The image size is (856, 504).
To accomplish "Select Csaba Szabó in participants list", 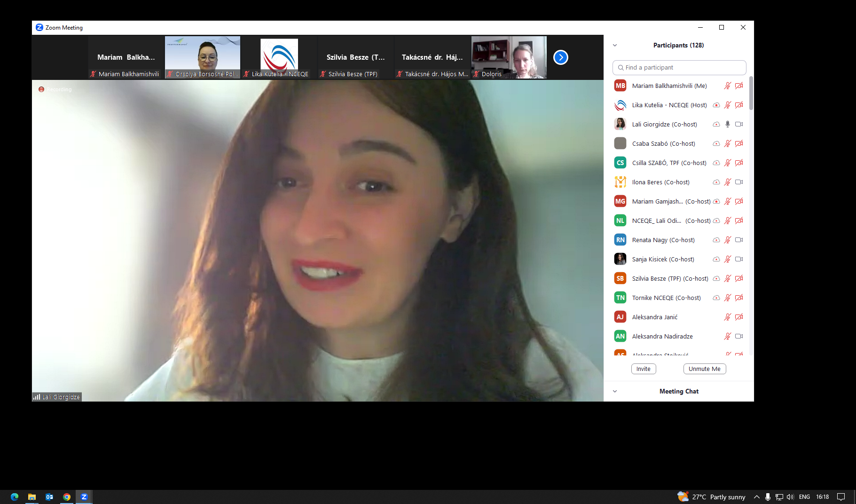I will [663, 143].
